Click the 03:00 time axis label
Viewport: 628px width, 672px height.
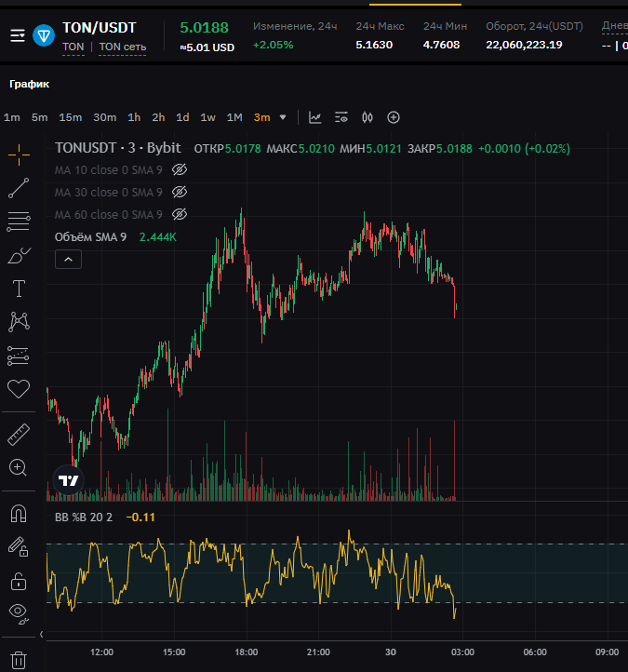462,652
